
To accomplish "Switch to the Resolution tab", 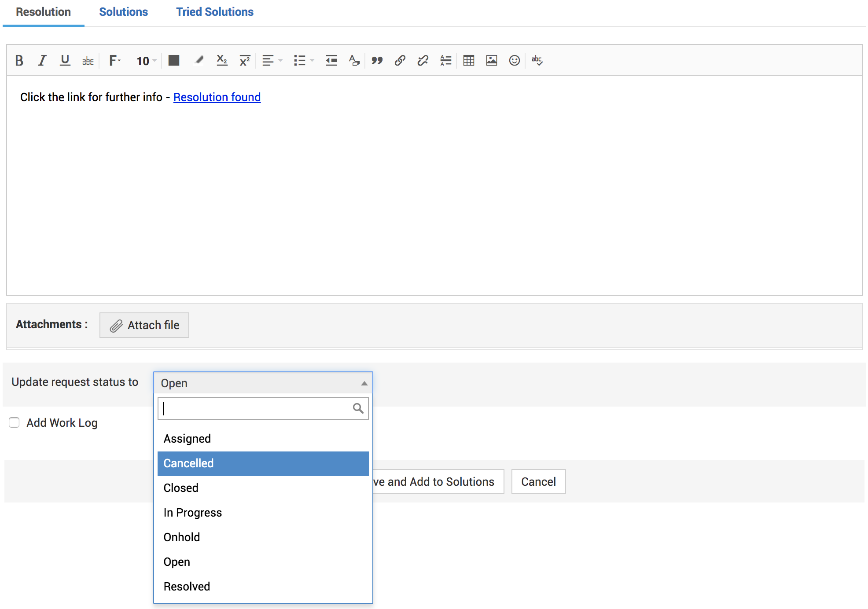I will (43, 12).
